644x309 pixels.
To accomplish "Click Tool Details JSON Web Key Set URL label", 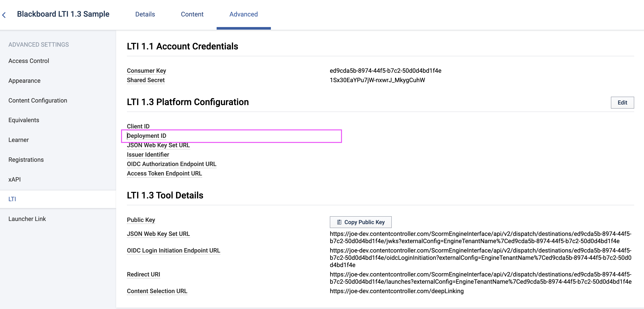I will [x=158, y=234].
